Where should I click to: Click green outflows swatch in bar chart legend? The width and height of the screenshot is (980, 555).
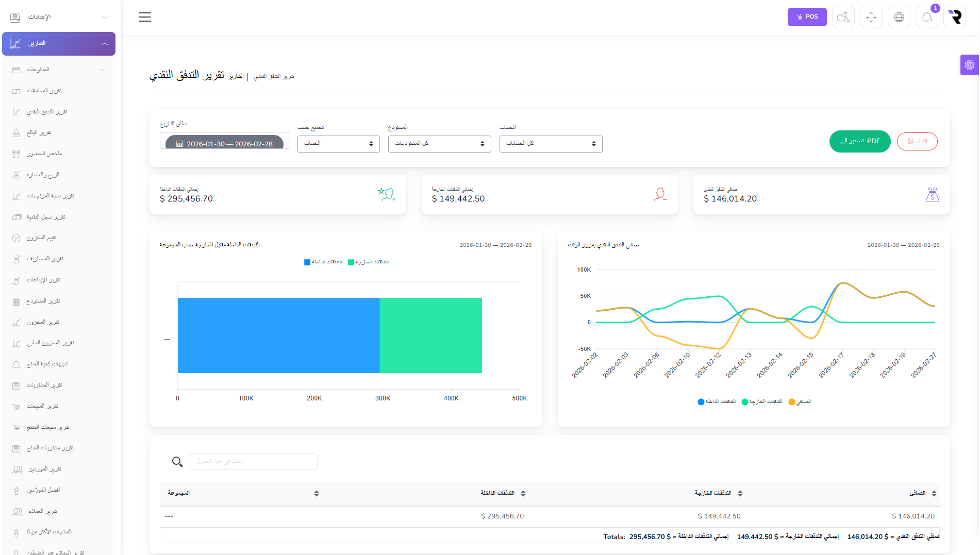(351, 262)
